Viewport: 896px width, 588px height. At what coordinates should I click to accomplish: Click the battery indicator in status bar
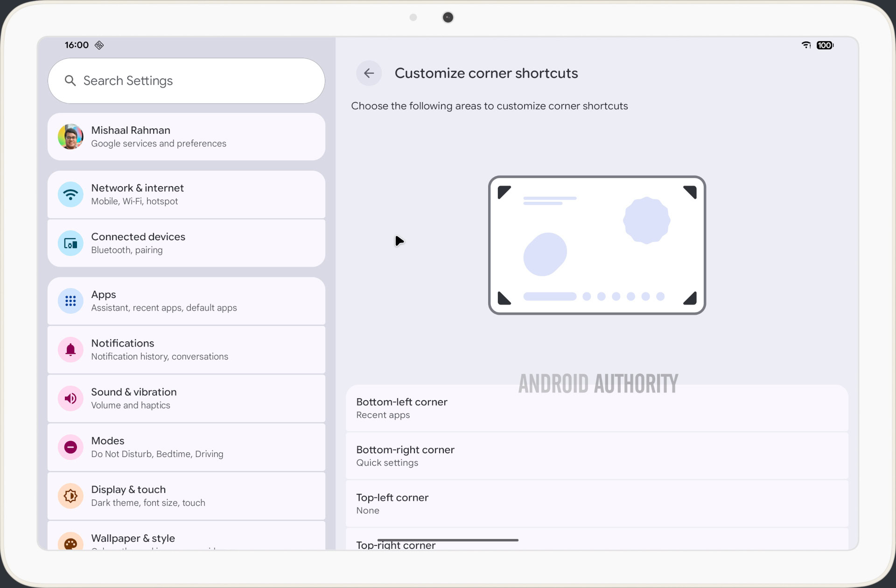coord(825,45)
